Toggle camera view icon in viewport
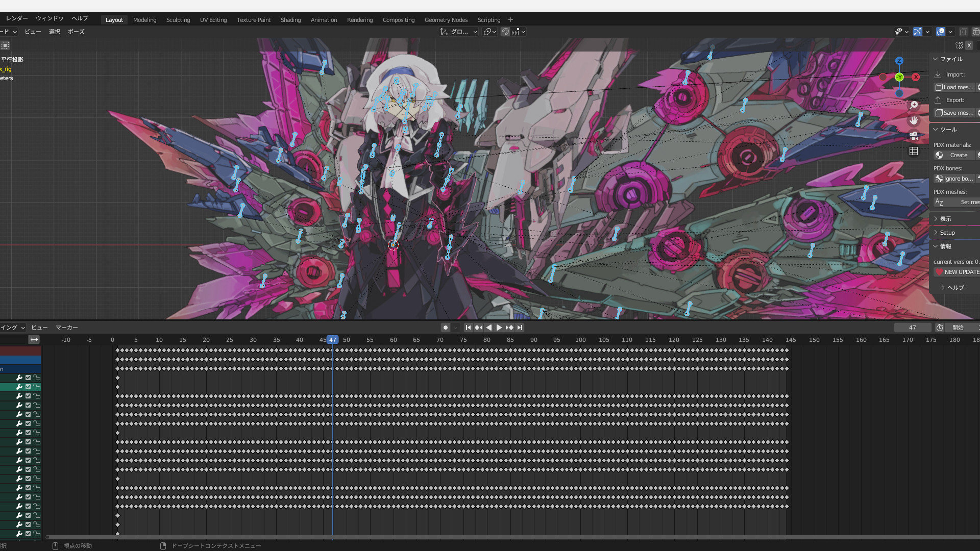Screen dimensions: 980x551 coord(914,136)
